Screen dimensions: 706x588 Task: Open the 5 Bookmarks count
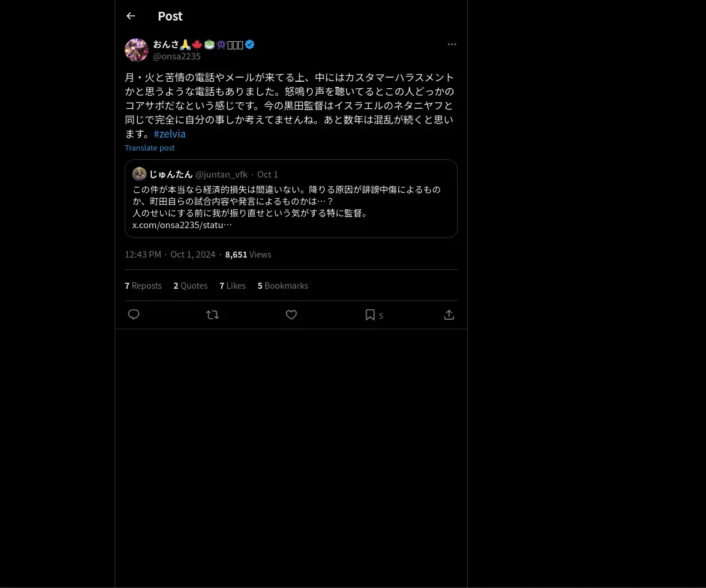pos(283,285)
